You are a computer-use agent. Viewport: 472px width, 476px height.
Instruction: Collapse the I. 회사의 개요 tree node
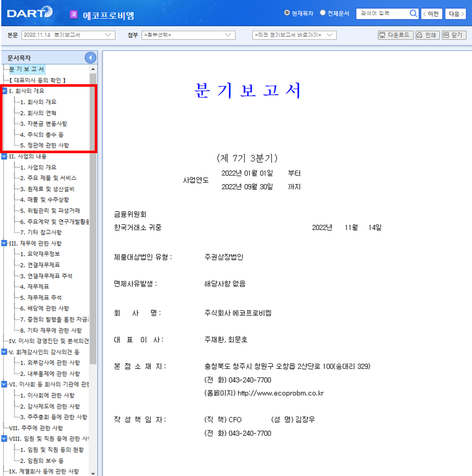(x=4, y=91)
